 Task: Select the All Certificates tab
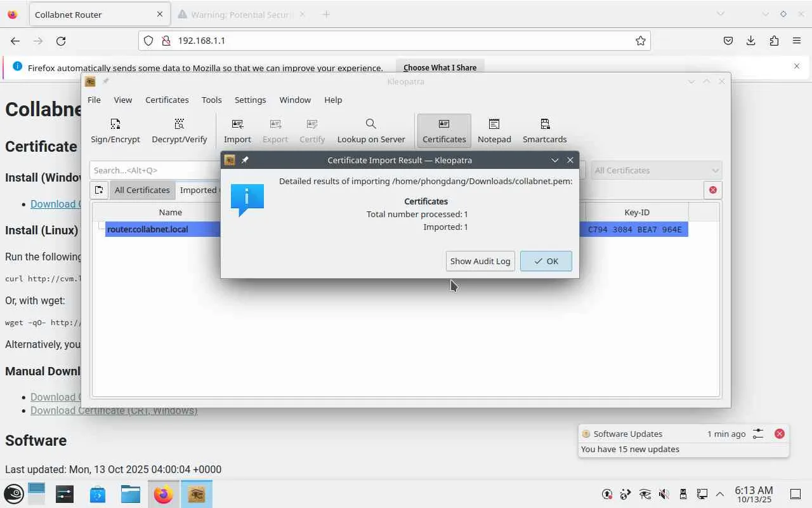click(142, 190)
